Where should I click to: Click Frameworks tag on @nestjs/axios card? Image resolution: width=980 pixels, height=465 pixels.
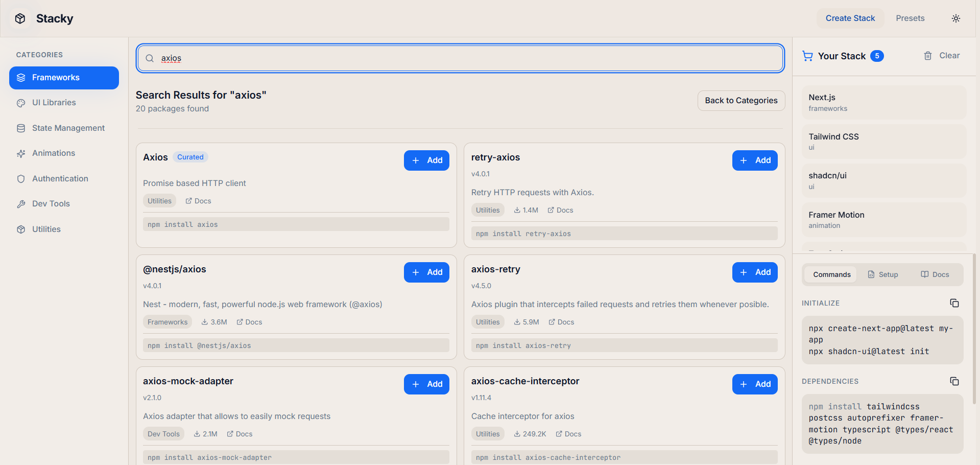pyautogui.click(x=168, y=322)
